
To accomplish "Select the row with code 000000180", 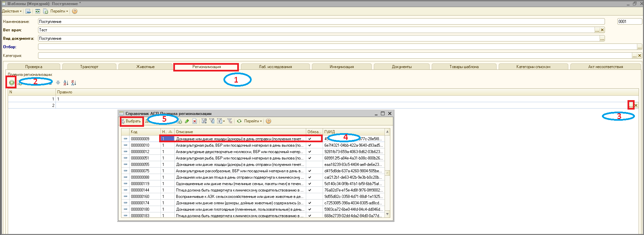I will point(253,209).
